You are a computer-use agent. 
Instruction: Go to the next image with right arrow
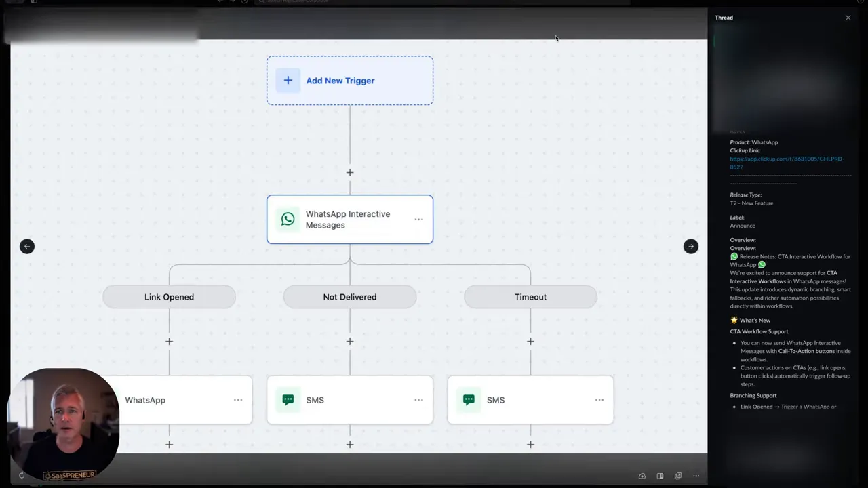tap(691, 247)
